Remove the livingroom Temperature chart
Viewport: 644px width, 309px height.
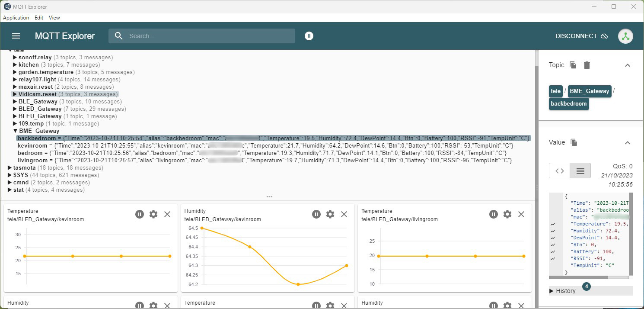tap(521, 214)
